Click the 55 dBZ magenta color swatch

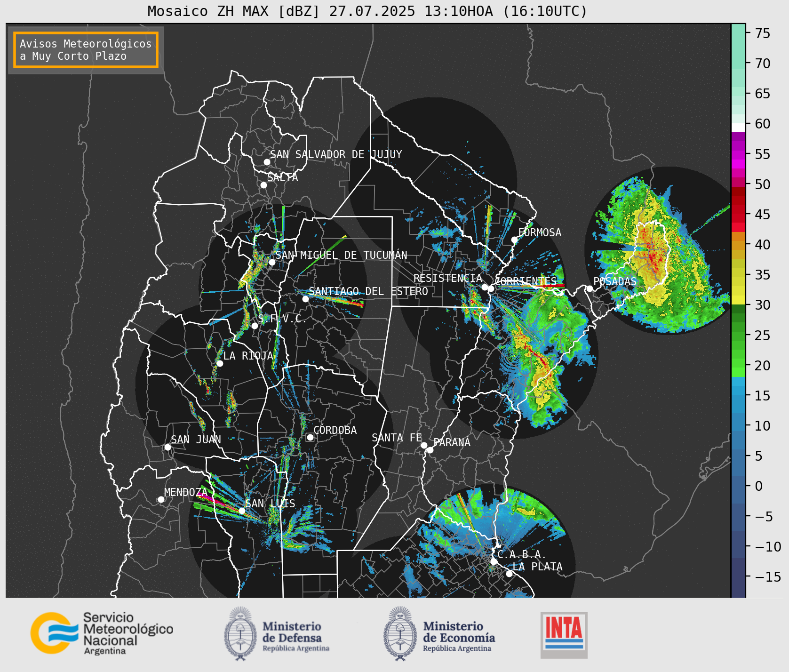(738, 154)
